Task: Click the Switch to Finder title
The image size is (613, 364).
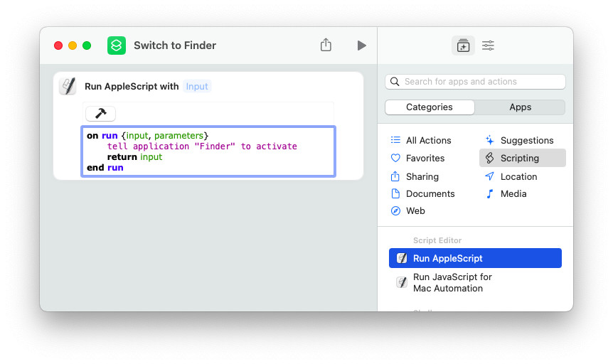Action: 175,45
